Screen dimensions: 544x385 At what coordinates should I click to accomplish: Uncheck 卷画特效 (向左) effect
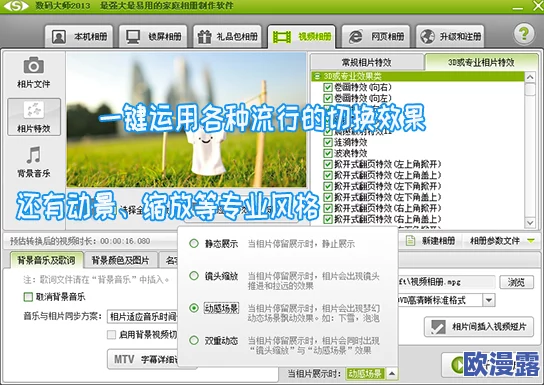[328, 98]
